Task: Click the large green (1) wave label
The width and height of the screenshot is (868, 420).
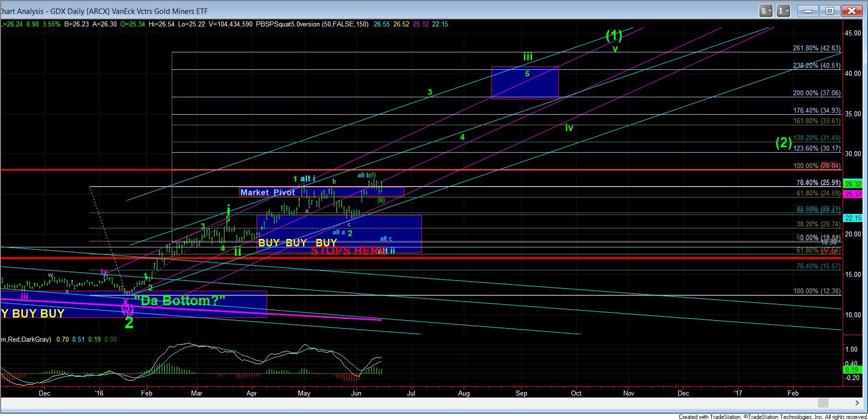Action: click(x=614, y=35)
